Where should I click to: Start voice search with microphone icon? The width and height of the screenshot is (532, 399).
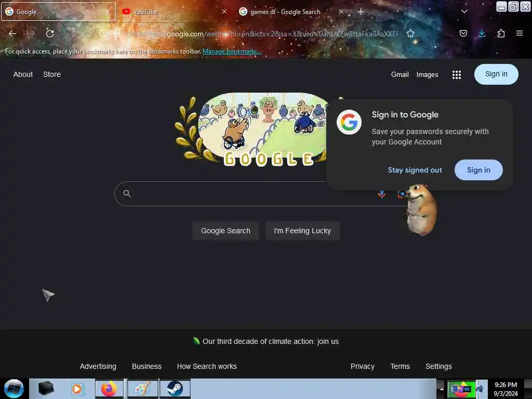point(382,194)
